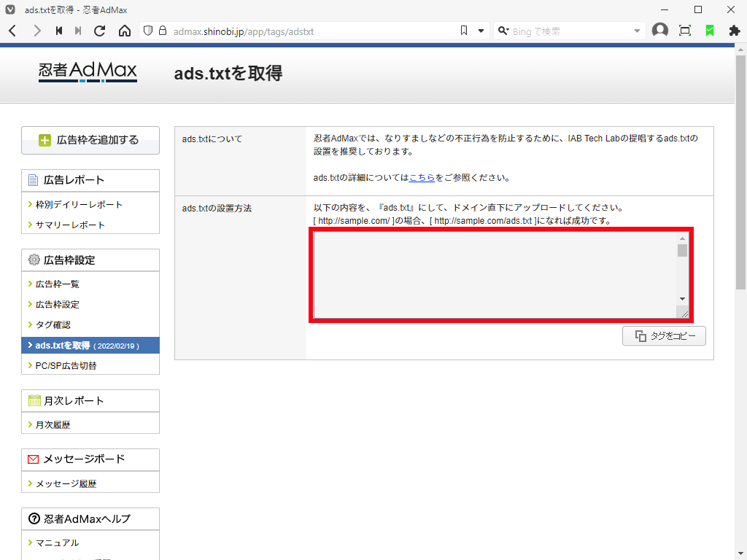
Task: Maximize the browser window
Action: 698,10
